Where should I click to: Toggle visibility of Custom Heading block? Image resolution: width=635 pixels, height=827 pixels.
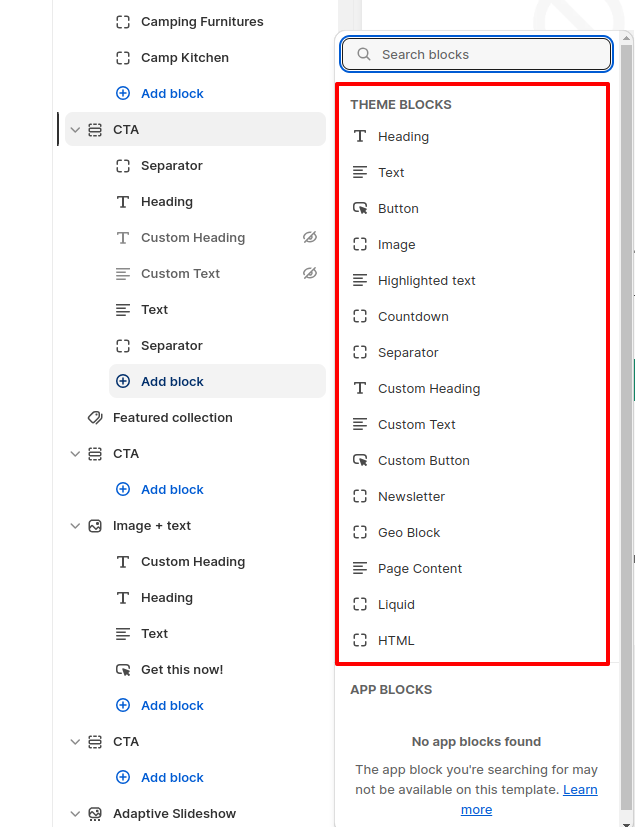point(310,237)
